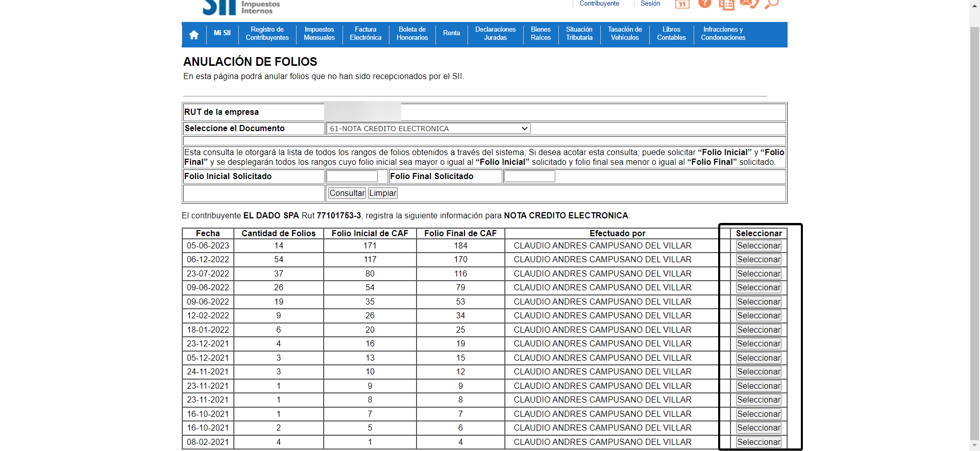Screen dimensions: 980x451
Task: Open Declaraciones Juradas menu
Action: tap(495, 34)
